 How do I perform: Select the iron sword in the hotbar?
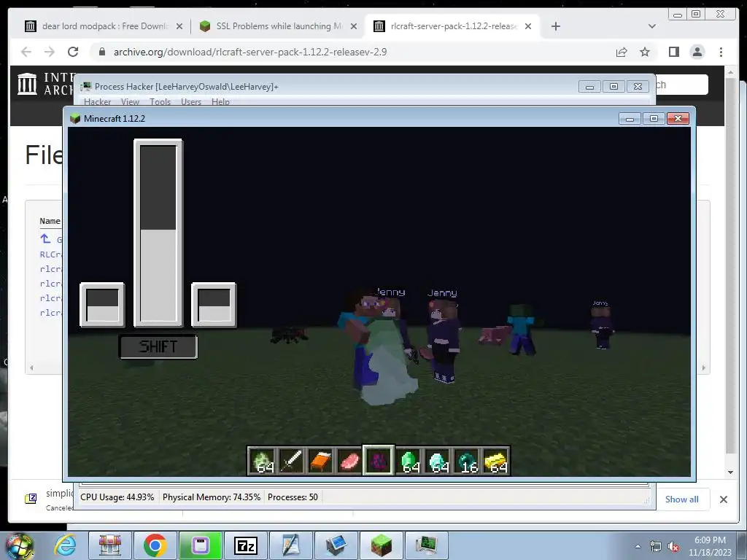click(x=290, y=461)
